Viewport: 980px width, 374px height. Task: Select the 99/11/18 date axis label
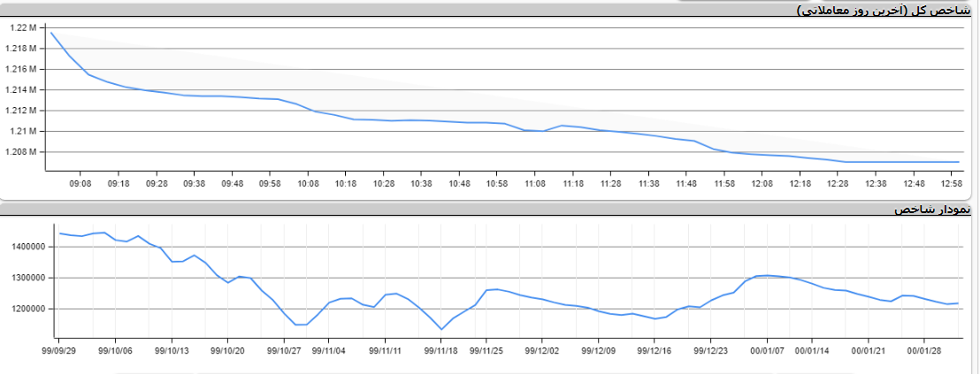click(x=440, y=349)
